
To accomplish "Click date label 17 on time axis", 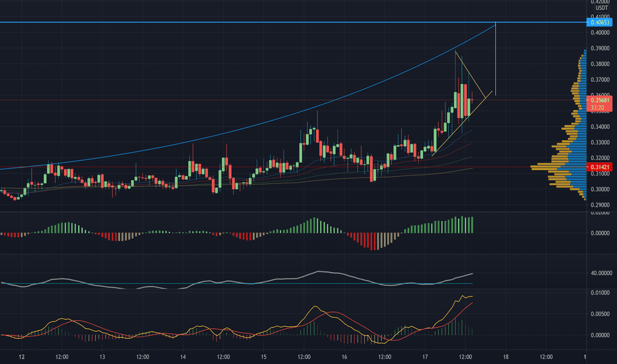I will 425,357.
